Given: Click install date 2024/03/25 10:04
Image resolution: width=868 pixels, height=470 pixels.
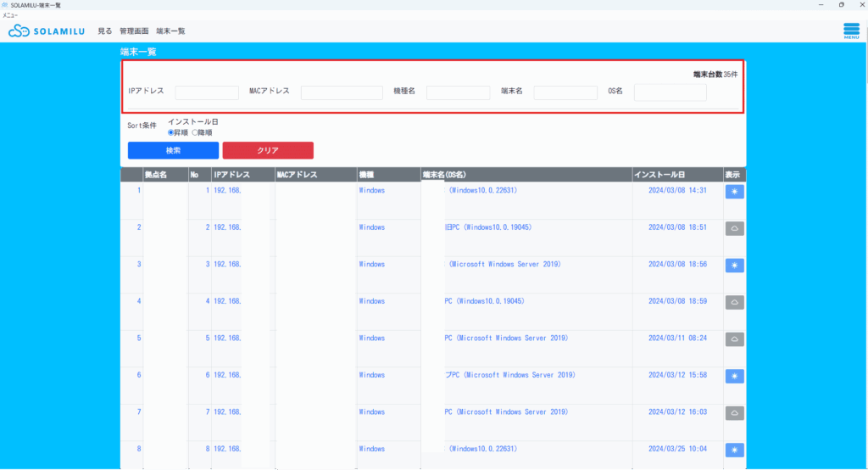Looking at the screenshot, I should [677, 449].
